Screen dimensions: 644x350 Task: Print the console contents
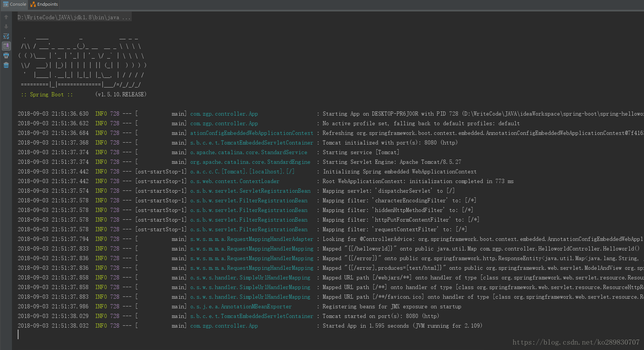6,55
